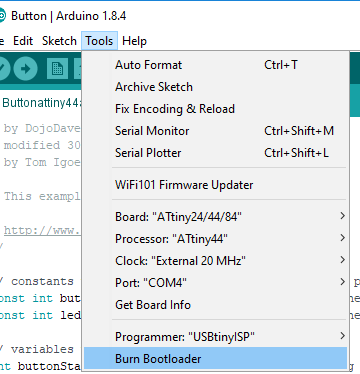This screenshot has height=374, width=360.
Task: Open WiFi101 Firmware Updater
Action: pyautogui.click(x=215, y=185)
